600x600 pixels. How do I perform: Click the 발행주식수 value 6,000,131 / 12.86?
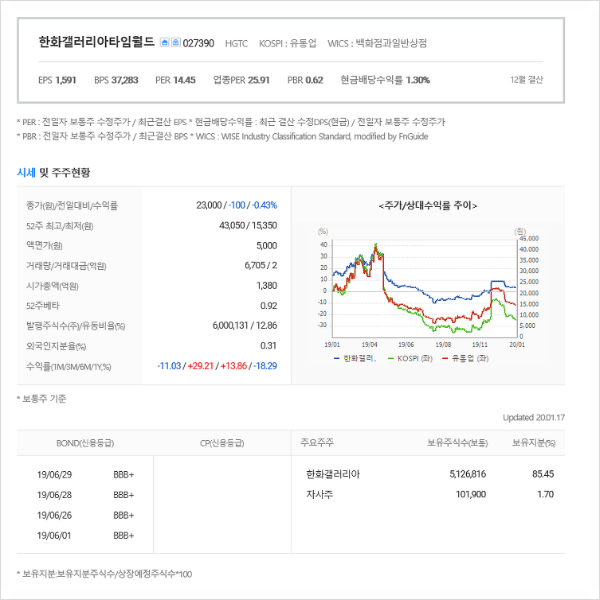click(245, 326)
